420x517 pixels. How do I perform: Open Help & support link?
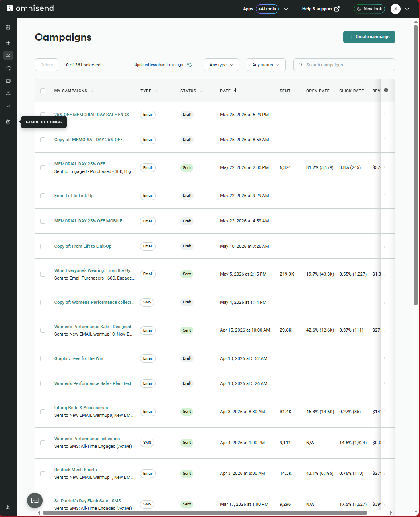[321, 9]
